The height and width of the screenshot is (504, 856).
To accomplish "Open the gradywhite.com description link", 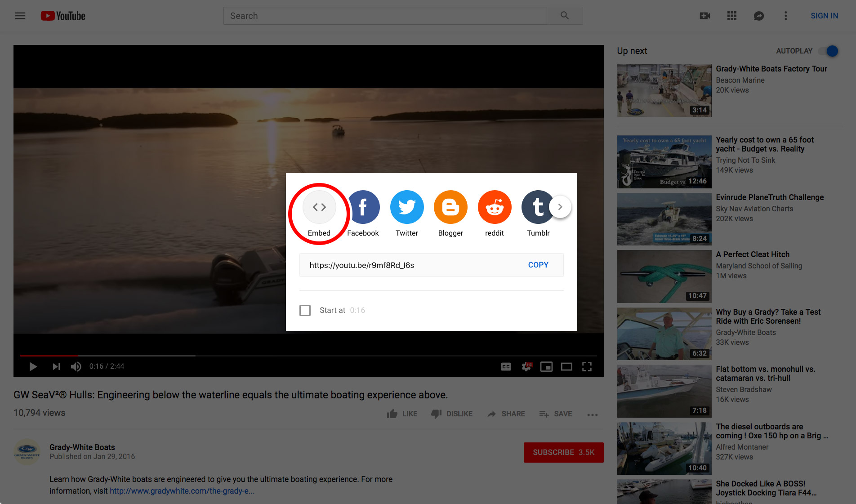I will pos(182,491).
